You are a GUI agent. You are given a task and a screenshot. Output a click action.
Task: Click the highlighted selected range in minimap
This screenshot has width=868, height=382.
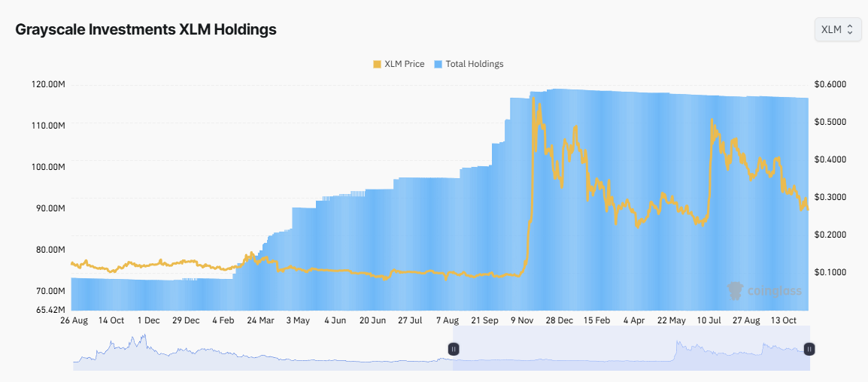click(x=632, y=353)
